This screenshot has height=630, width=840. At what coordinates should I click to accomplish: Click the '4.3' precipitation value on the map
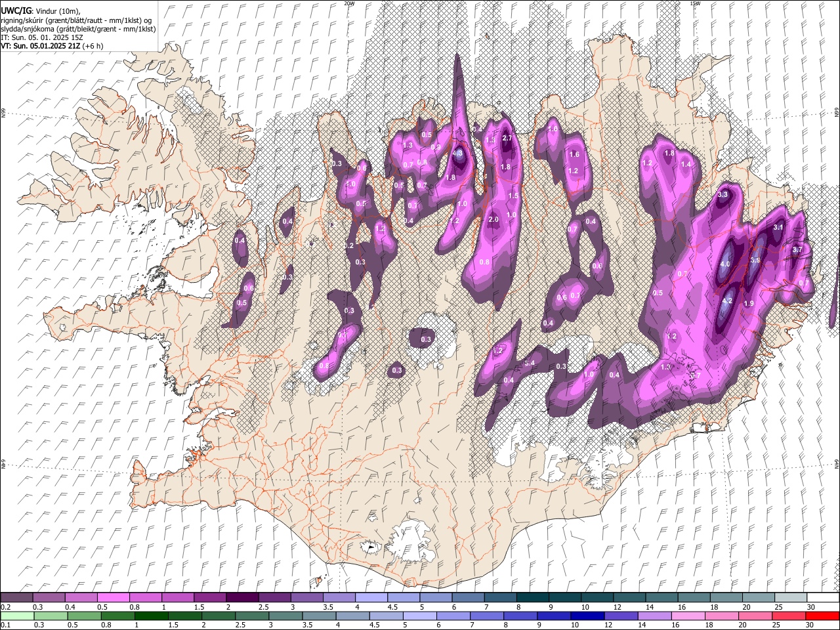tap(459, 154)
